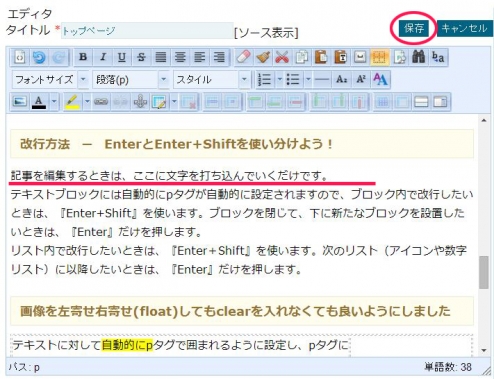Viewport: 494px width, 379px height.
Task: Expand the text color picker arrow
Action: pyautogui.click(x=54, y=101)
